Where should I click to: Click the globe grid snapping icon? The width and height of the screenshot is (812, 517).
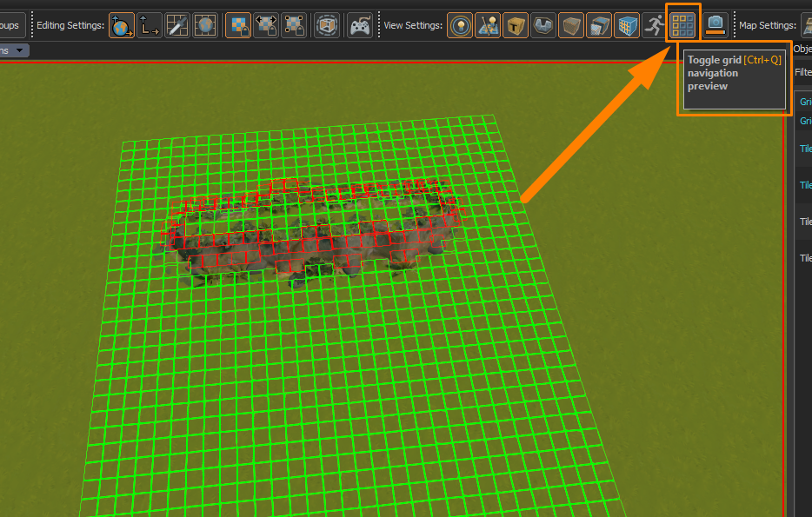205,26
